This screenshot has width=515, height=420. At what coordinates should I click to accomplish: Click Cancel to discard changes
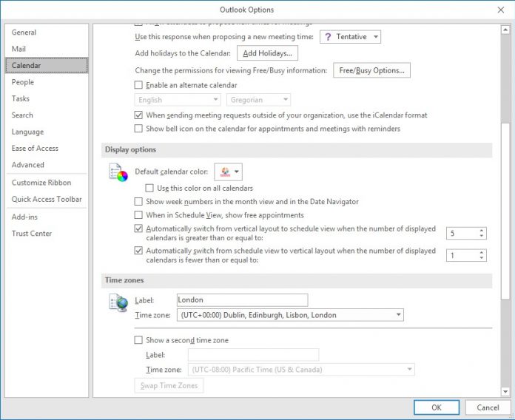(488, 407)
